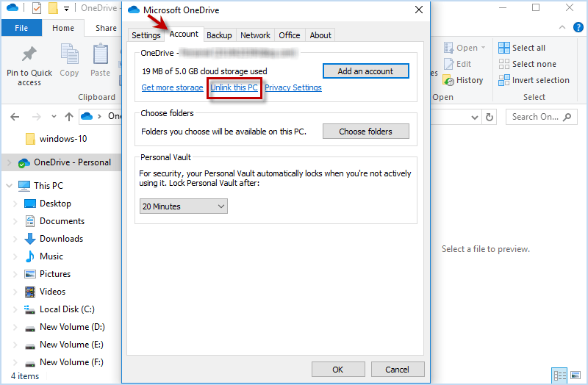Open the recent locations dropdown arrow
This screenshot has width=588, height=385.
click(54, 117)
